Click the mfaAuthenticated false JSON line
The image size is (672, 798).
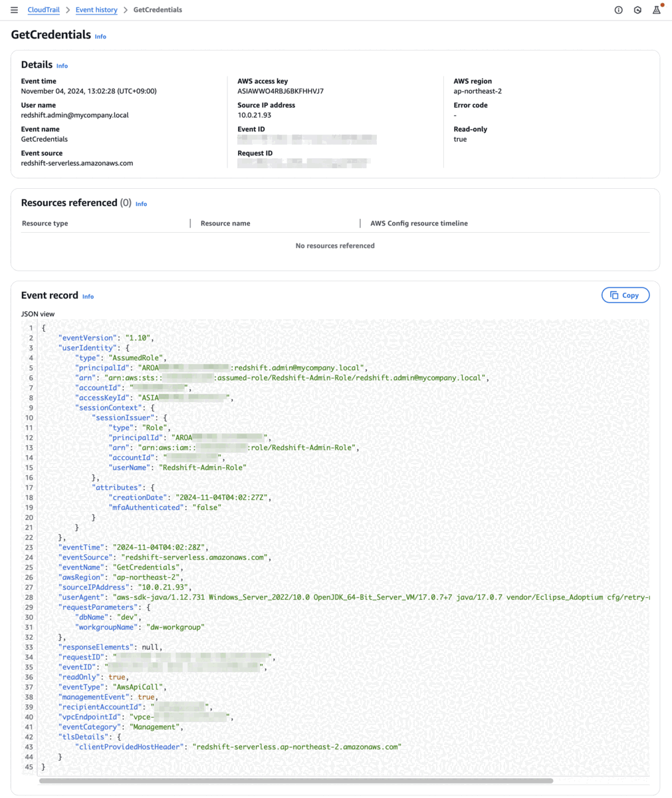click(x=165, y=507)
